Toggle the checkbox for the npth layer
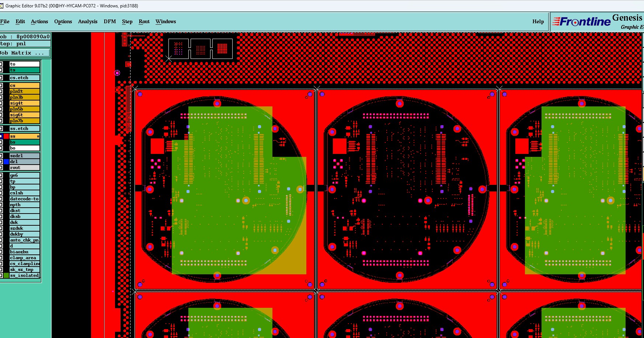644x338 pixels. pyautogui.click(x=1, y=205)
